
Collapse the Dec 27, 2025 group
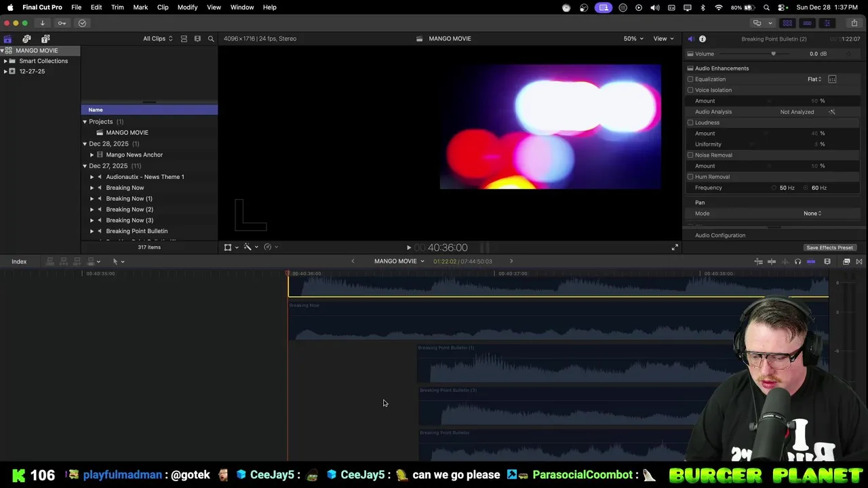point(85,166)
